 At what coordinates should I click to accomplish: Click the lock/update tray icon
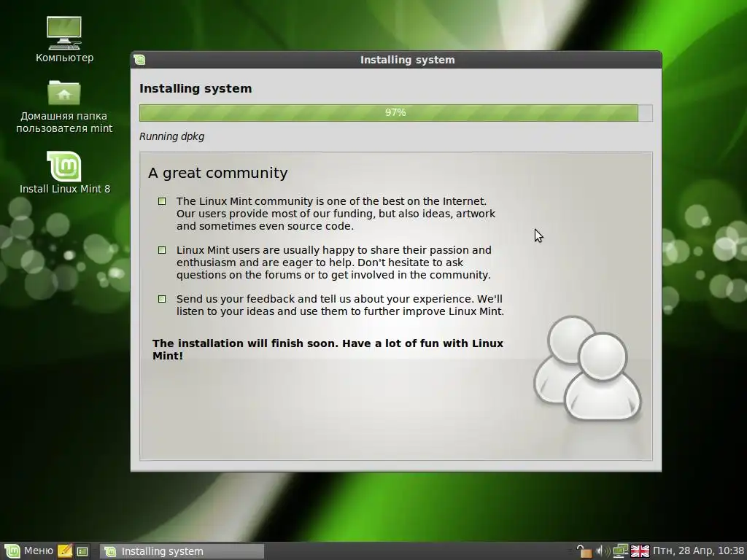pyautogui.click(x=584, y=551)
